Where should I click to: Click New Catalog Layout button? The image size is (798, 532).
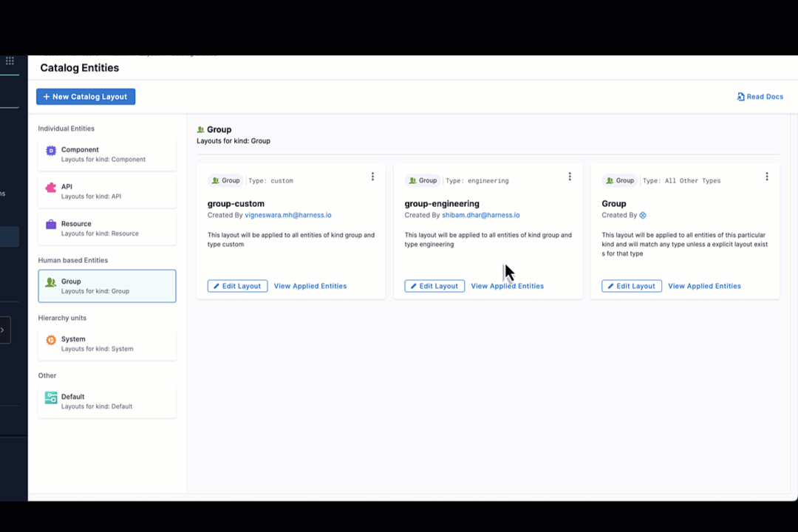86,97
